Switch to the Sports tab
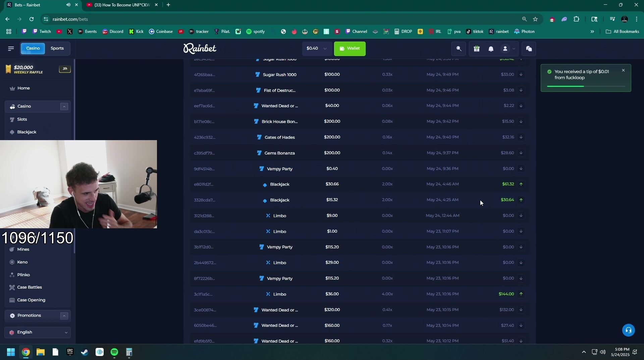Screen dimensions: 644x360 tap(57, 48)
